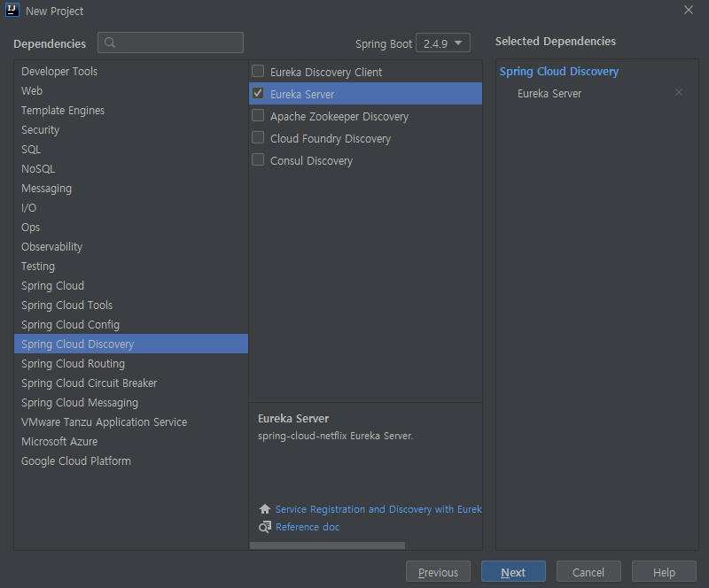Choose the Ops category
This screenshot has width=709, height=588.
131,227
